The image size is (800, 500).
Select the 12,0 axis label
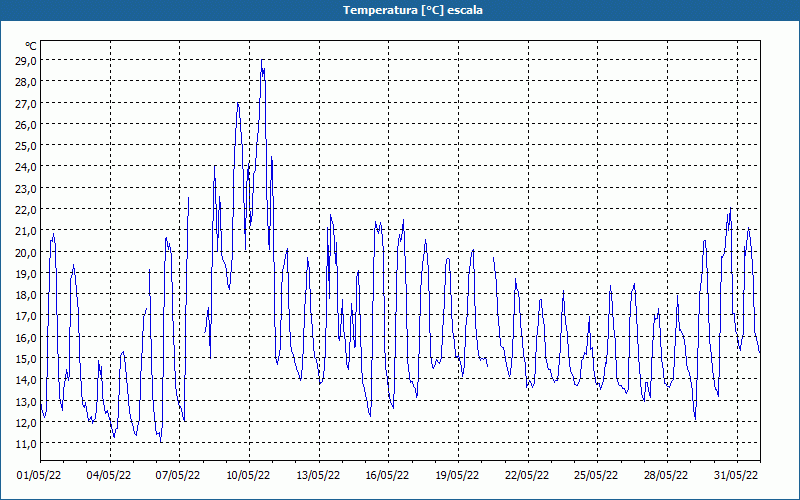coord(26,422)
